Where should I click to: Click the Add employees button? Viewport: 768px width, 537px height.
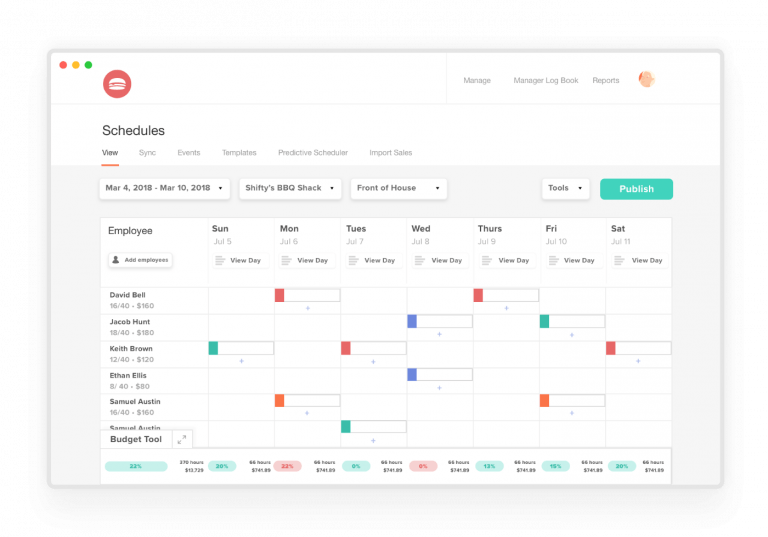click(x=140, y=260)
